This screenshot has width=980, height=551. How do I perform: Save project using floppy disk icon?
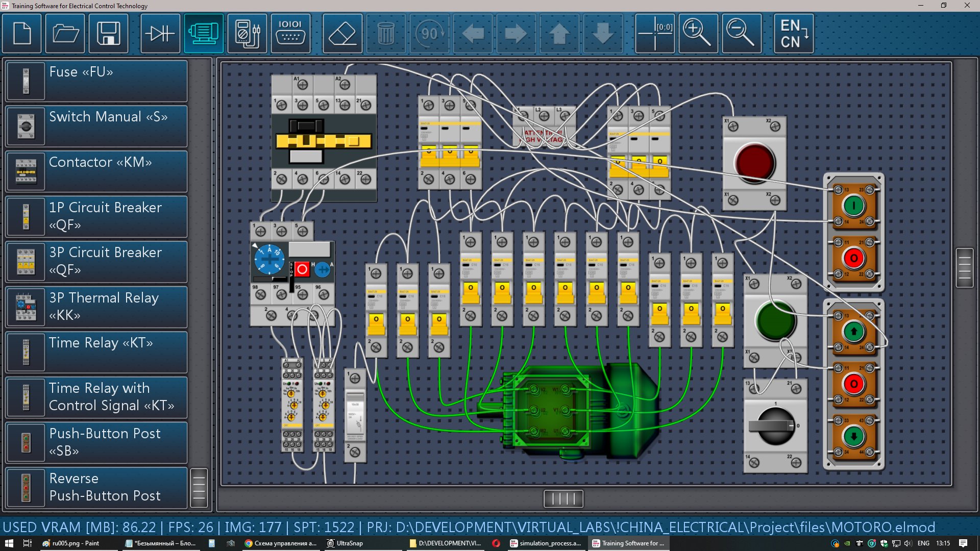tap(108, 34)
